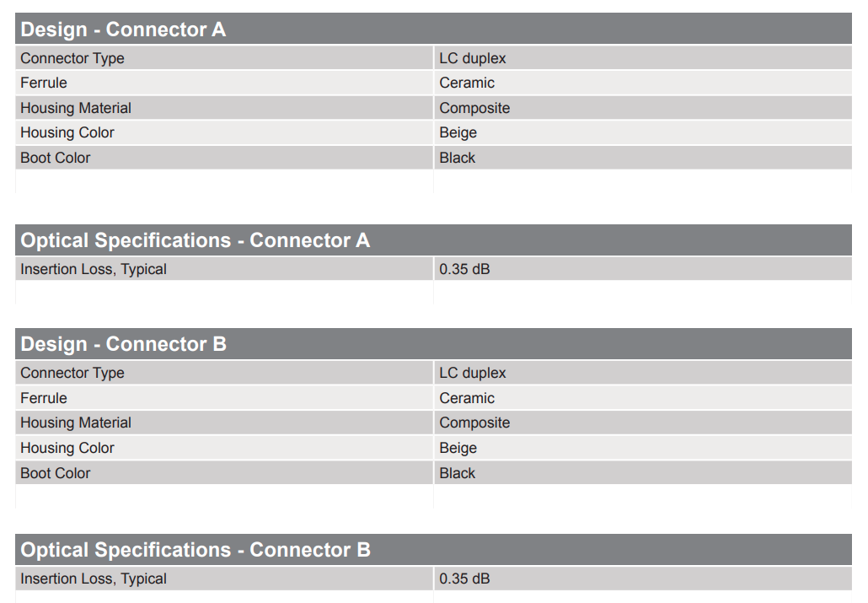Image resolution: width=868 pixels, height=603 pixels.
Task: Click the "0.35 dB" value for Connector B
Action: [x=464, y=579]
